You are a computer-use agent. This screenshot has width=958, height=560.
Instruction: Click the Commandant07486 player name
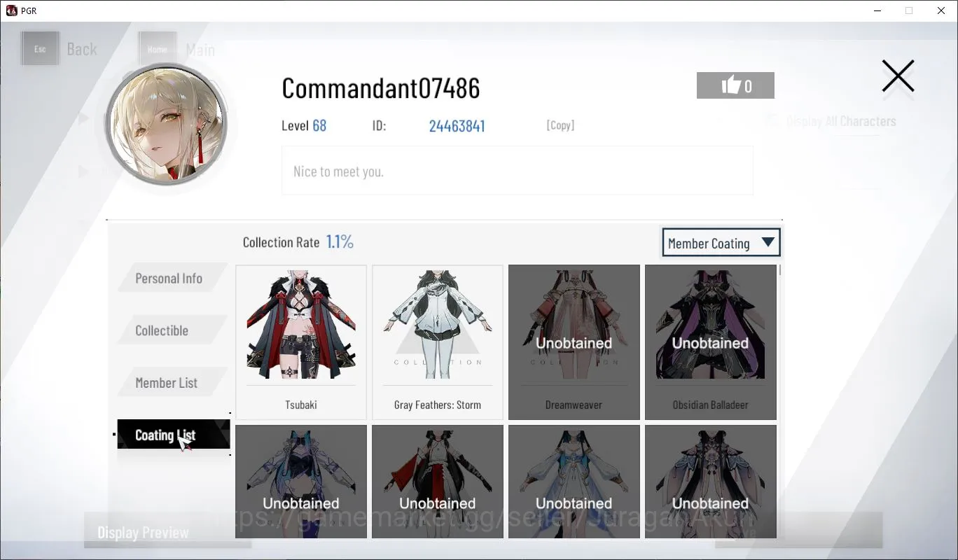(x=381, y=88)
